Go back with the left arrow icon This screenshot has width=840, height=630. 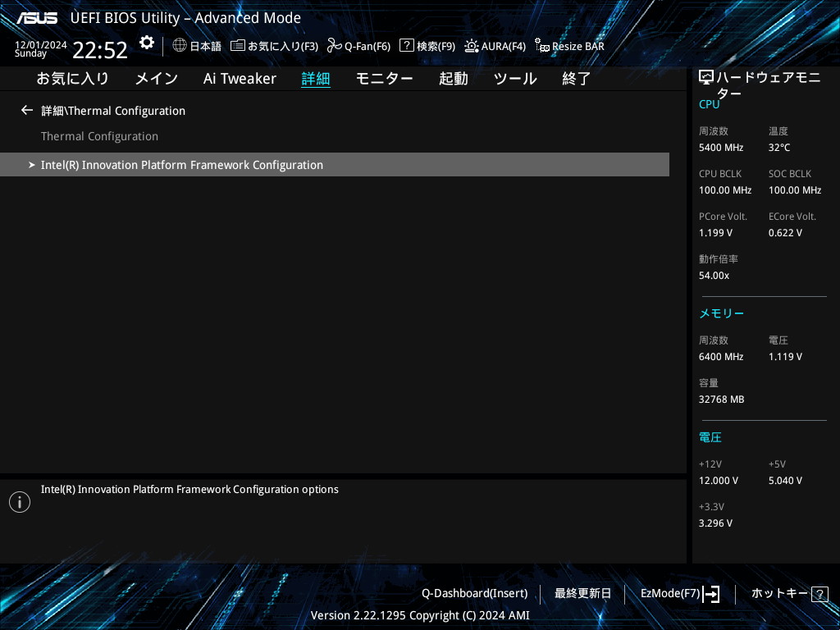tap(27, 111)
